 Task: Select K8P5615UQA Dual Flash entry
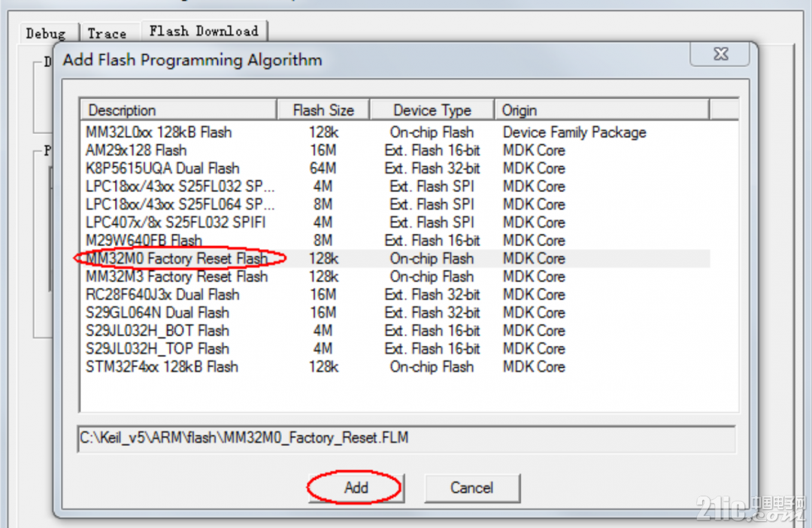click(395, 168)
